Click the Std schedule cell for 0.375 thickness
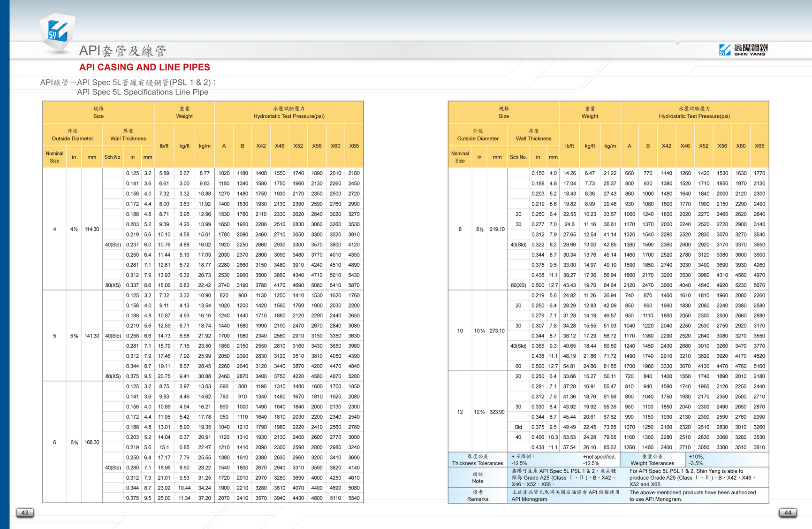This screenshot has height=529, width=812. click(x=518, y=427)
